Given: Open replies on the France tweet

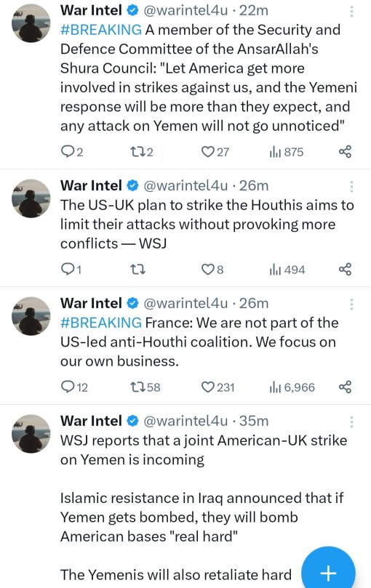Looking at the screenshot, I should coord(74,387).
